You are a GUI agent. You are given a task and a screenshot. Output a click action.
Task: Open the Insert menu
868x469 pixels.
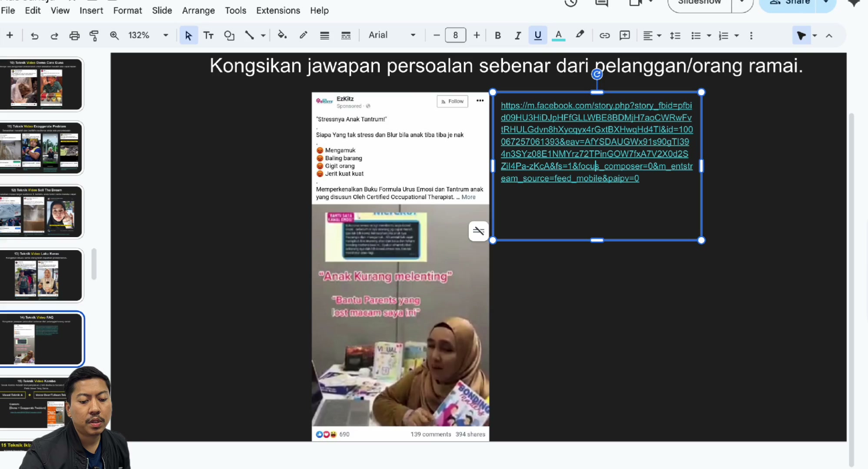pos(91,10)
